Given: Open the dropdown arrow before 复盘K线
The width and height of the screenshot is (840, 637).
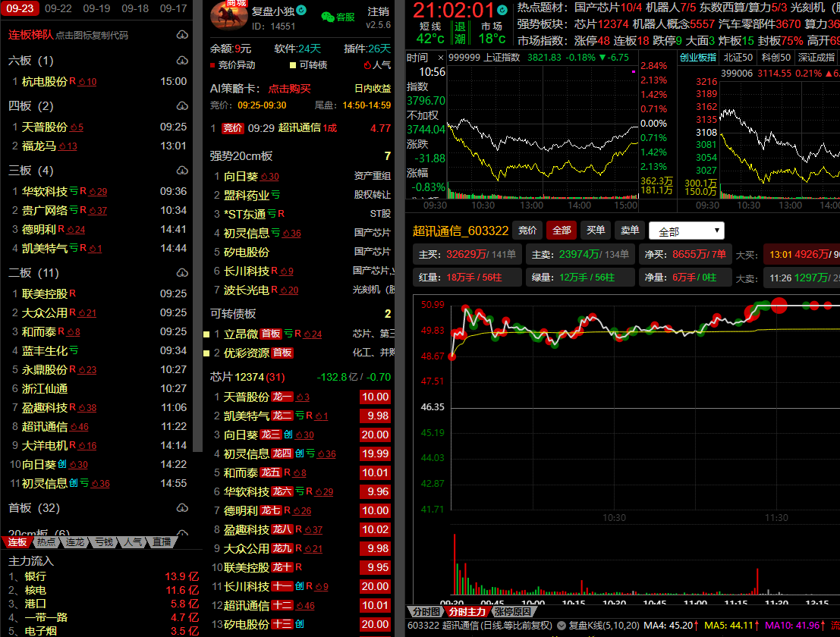Looking at the screenshot, I should (x=562, y=625).
